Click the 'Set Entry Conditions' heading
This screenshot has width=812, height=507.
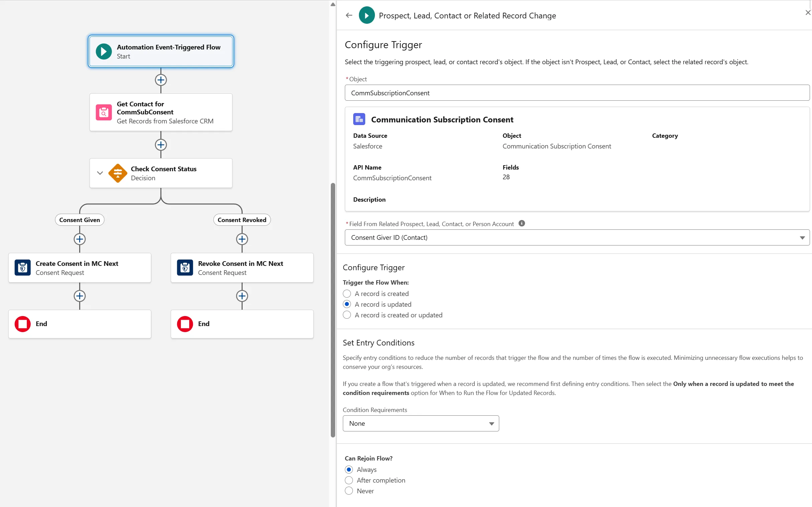(379, 343)
